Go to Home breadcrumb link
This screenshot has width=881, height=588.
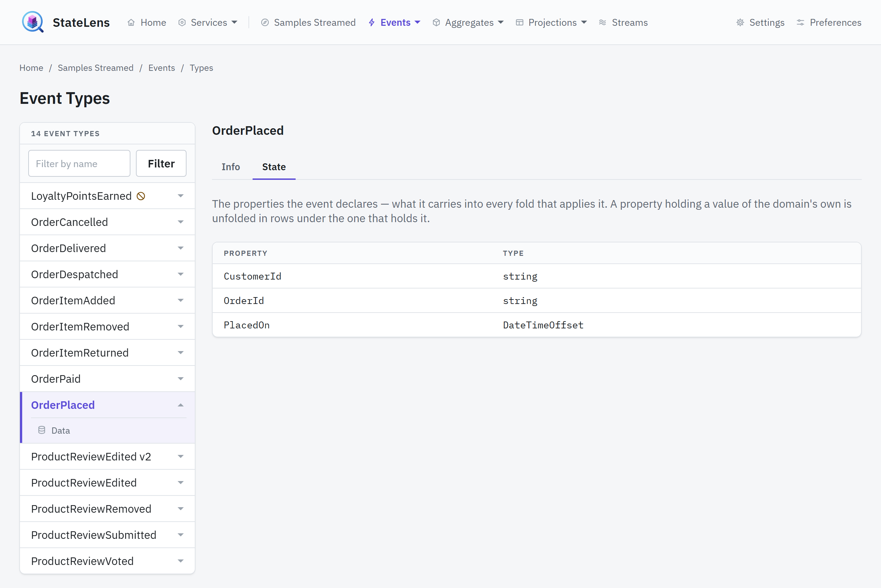[31, 68]
